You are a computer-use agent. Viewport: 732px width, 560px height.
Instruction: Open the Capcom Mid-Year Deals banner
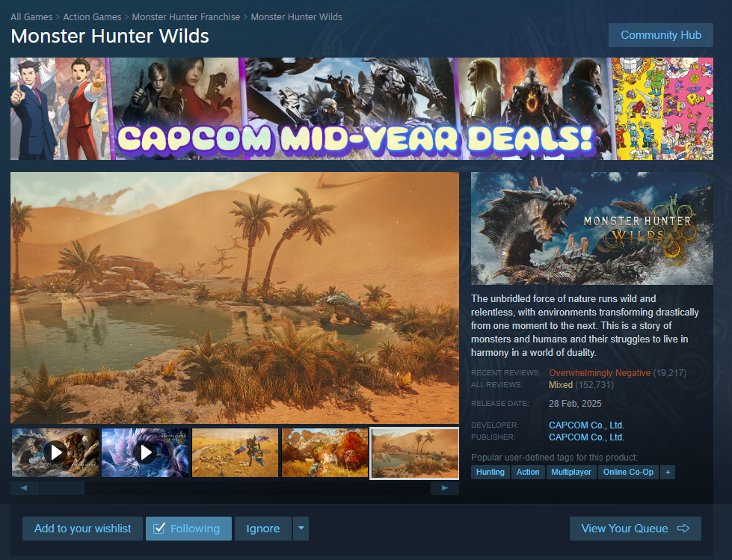coord(362,108)
